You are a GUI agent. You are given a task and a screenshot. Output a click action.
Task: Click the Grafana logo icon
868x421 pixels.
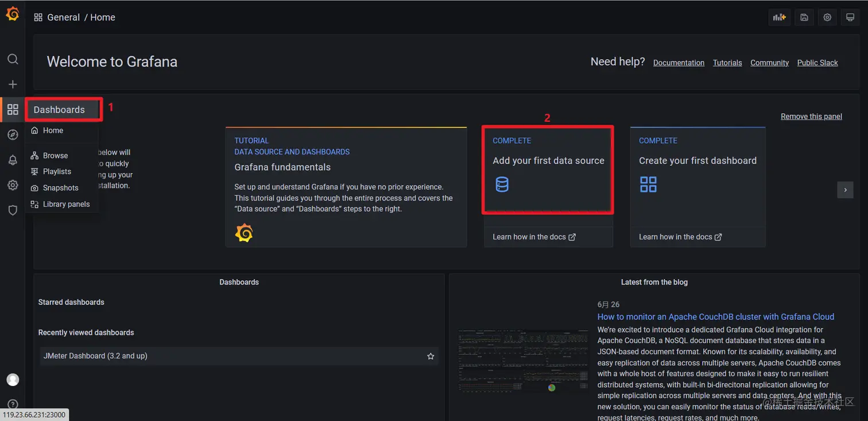tap(13, 14)
